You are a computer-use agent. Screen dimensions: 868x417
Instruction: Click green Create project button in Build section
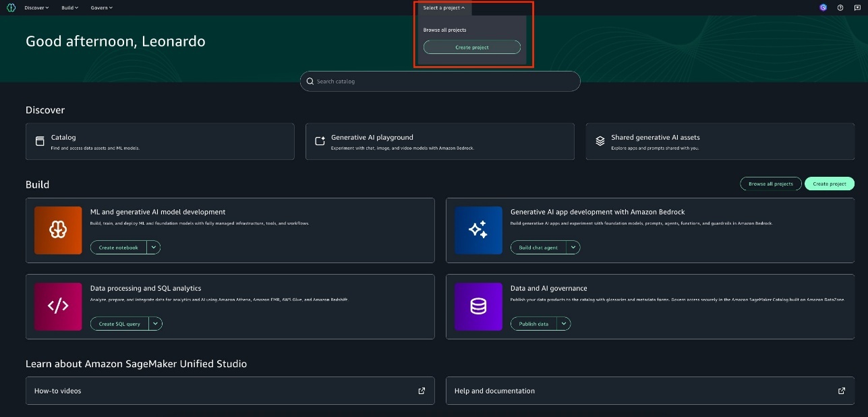[830, 184]
